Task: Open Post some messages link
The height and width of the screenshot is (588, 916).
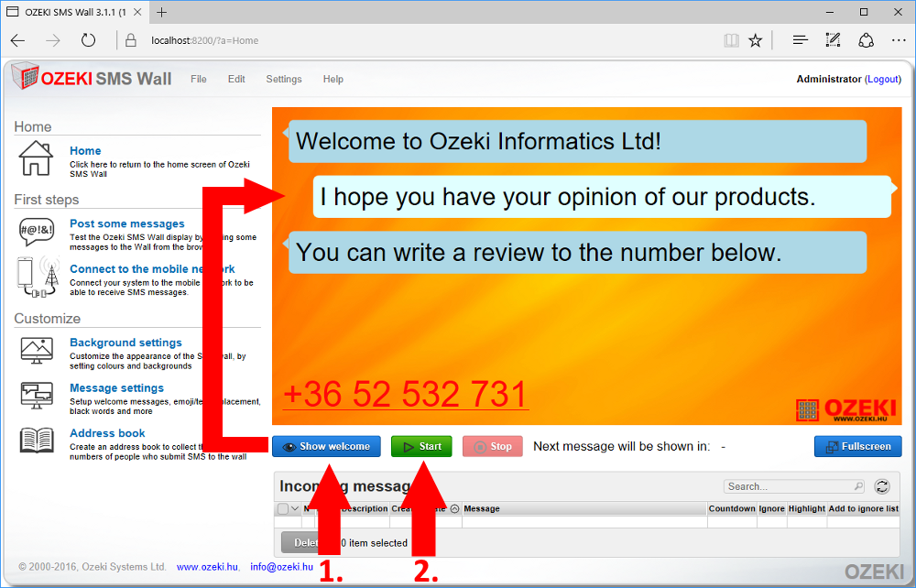Action: coord(126,223)
